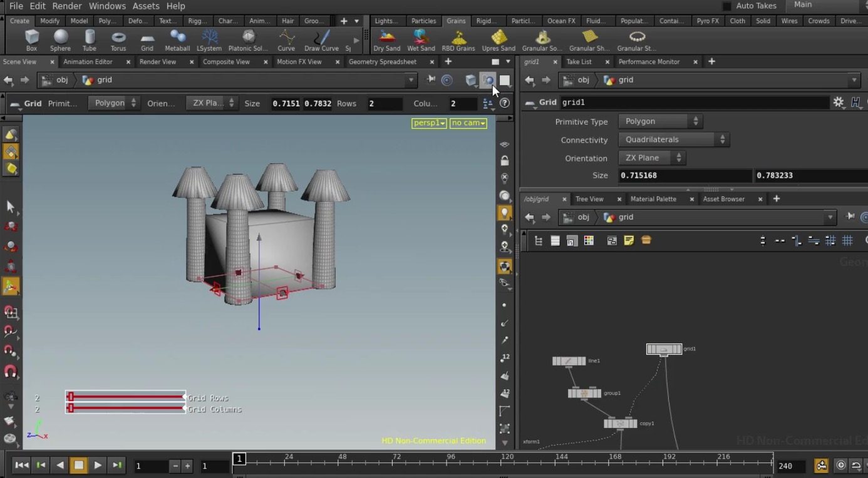
Task: Toggle grid display in network editor
Action: (x=847, y=240)
